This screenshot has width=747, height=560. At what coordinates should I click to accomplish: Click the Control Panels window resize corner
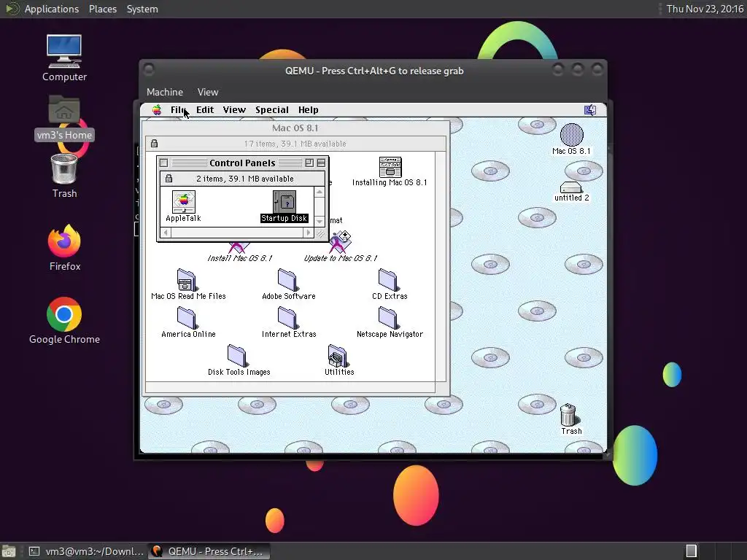click(x=320, y=233)
